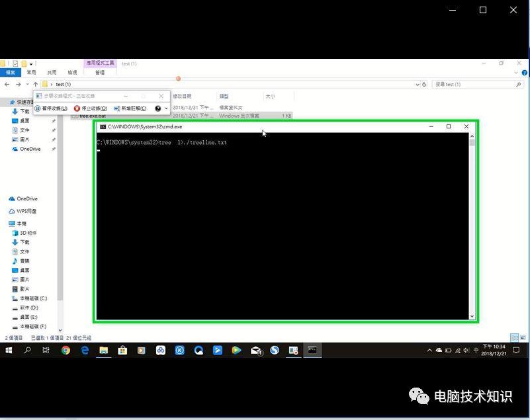Image resolution: width=530 pixels, height=420 pixels.
Task: Open File Explorer taskbar icon
Action: [x=103, y=351]
